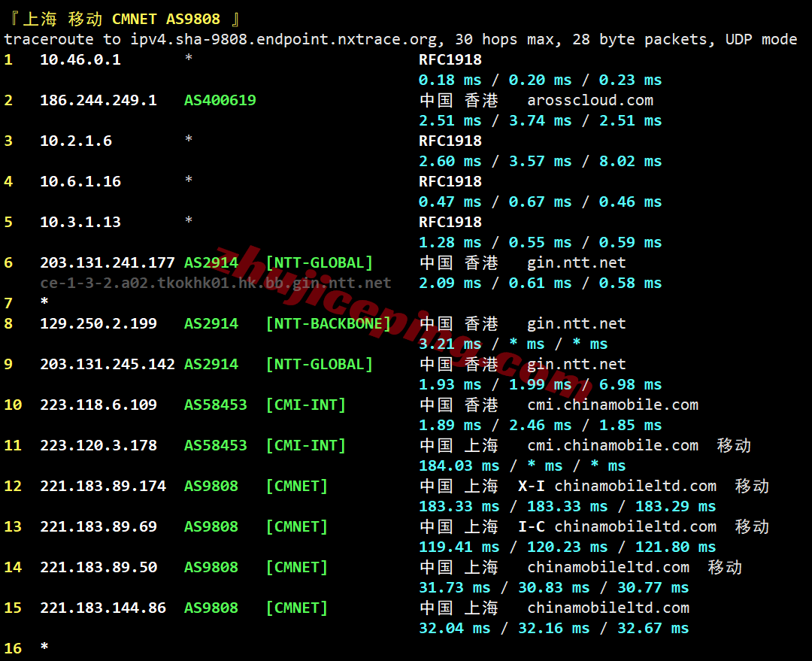812x661 pixels.
Task: Click latency value 6.98 ms on hop 9
Action: 630,384
